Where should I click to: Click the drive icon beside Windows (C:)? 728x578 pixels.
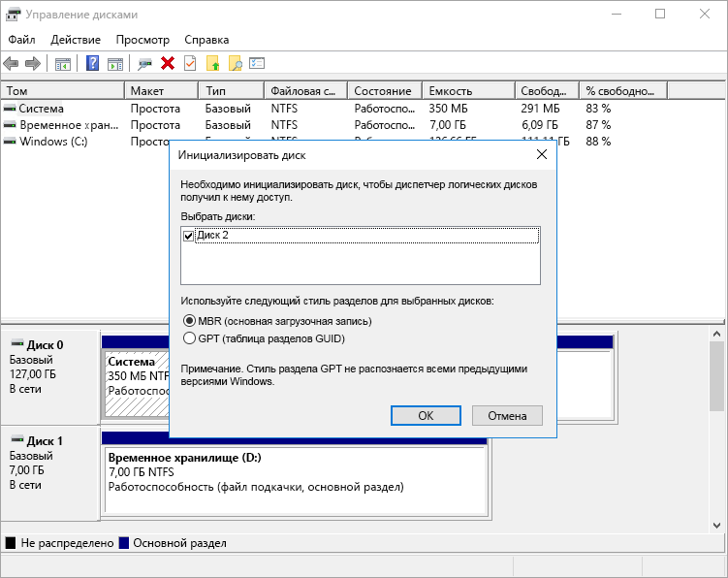(10, 142)
